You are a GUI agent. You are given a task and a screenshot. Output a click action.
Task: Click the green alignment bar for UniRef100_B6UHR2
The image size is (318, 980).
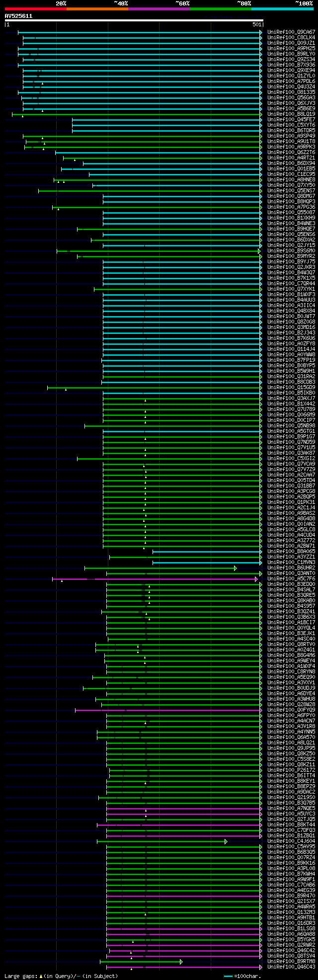[160, 568]
